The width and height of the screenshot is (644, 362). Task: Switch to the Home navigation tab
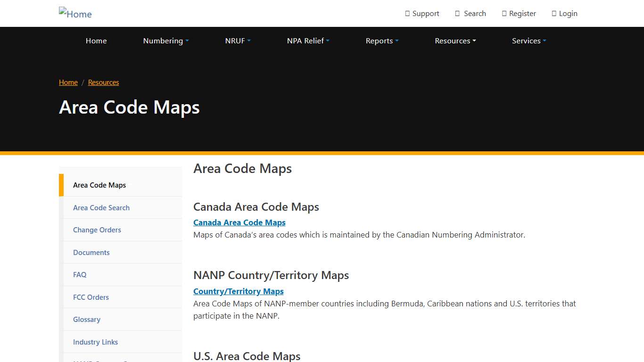96,41
